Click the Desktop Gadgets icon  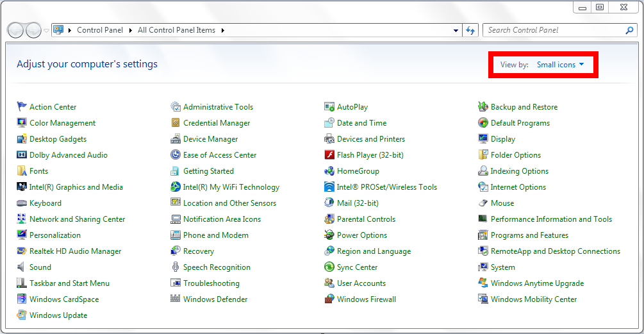(x=22, y=139)
